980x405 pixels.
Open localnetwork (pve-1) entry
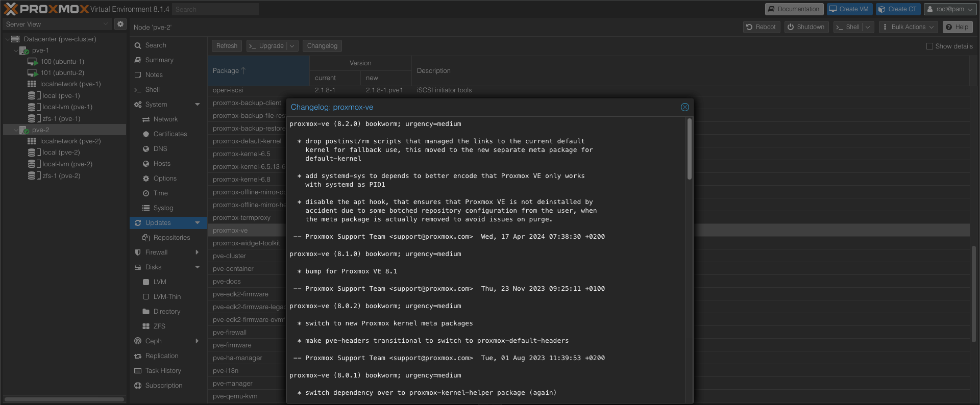coord(70,84)
